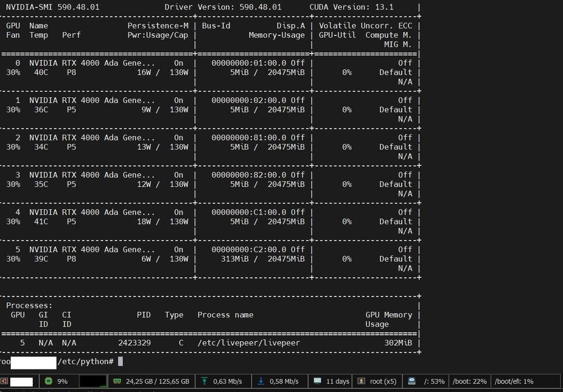Click the Driver Version: 590.48.01 text
Image resolution: width=563 pixels, height=392 pixels.
pos(223,7)
